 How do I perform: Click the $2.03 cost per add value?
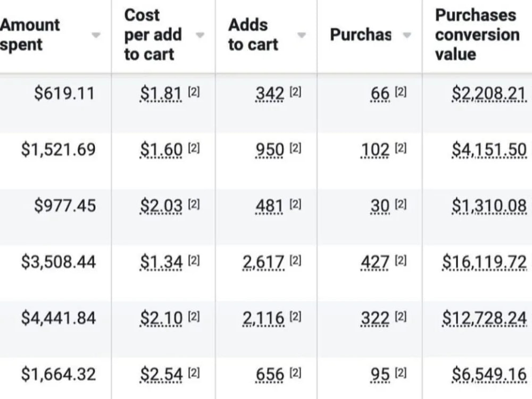[161, 206]
